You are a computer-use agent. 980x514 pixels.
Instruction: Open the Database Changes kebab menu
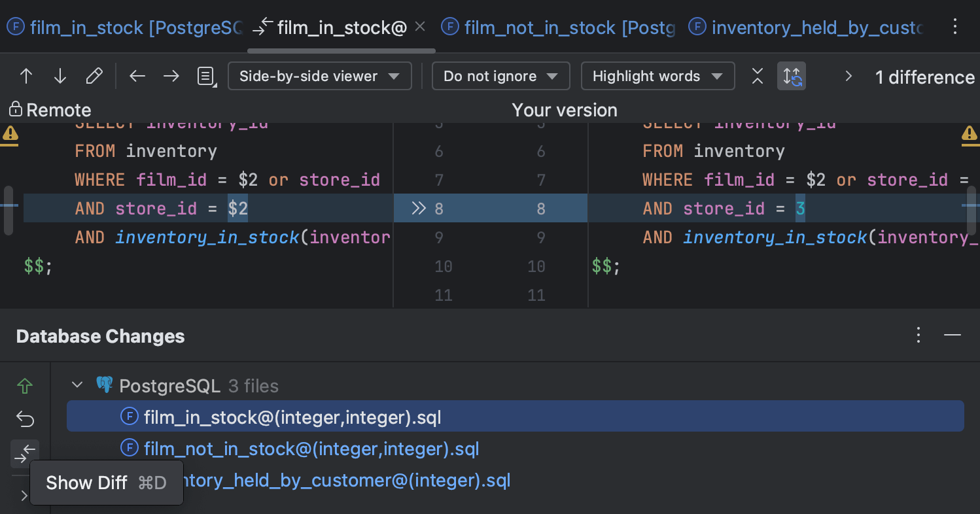(x=918, y=335)
